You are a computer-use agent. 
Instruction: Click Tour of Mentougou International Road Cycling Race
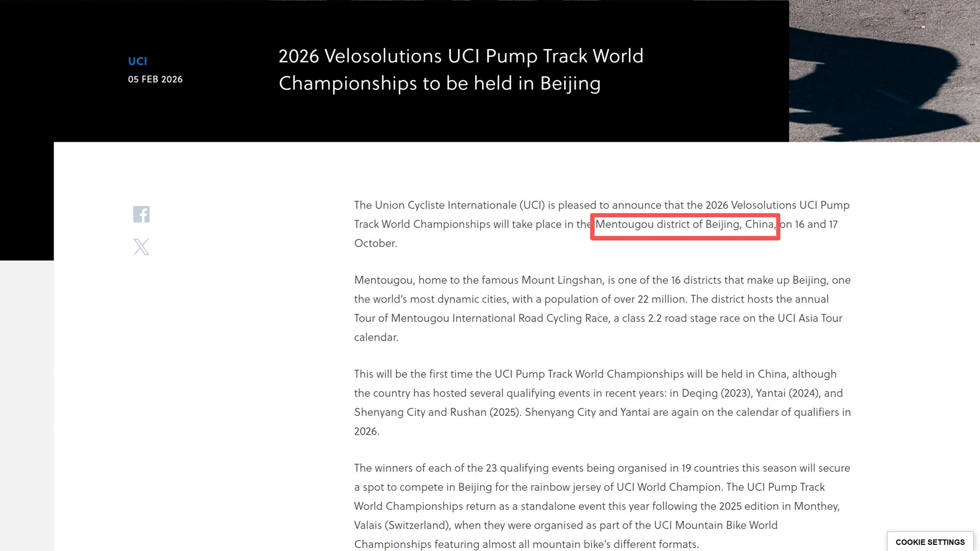coord(481,318)
